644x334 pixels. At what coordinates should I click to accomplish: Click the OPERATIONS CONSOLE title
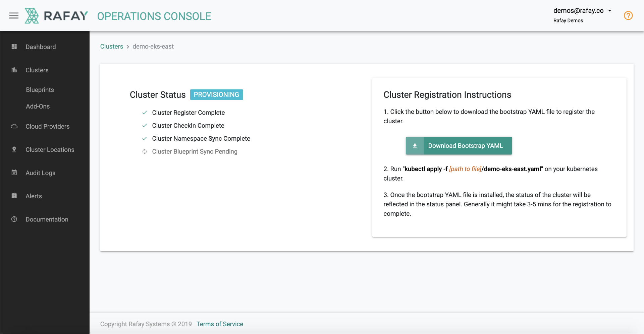click(154, 16)
